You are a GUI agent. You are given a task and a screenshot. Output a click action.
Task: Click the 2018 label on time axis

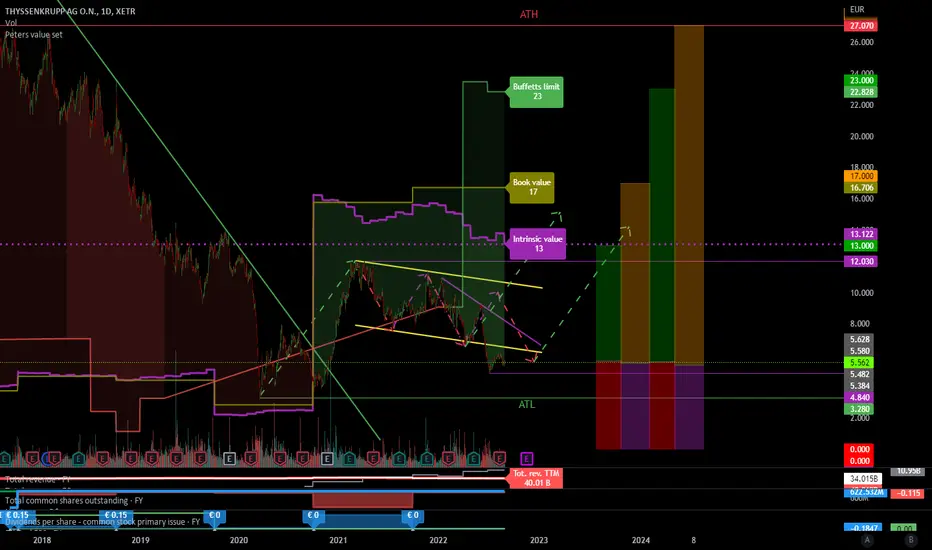coord(42,540)
